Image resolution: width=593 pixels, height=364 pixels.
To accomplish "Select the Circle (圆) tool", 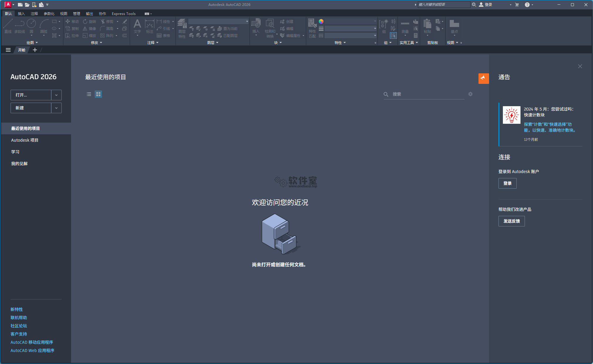I will (x=31, y=26).
